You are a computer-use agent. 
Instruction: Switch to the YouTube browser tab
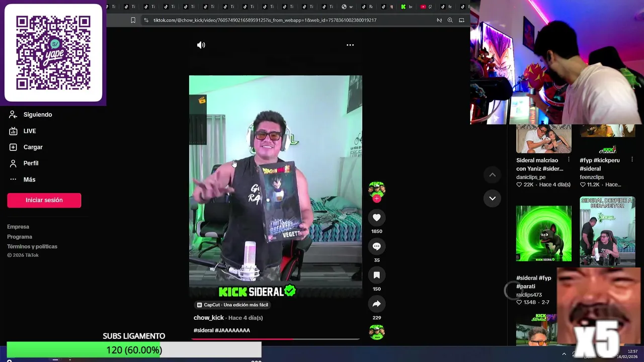[426, 7]
